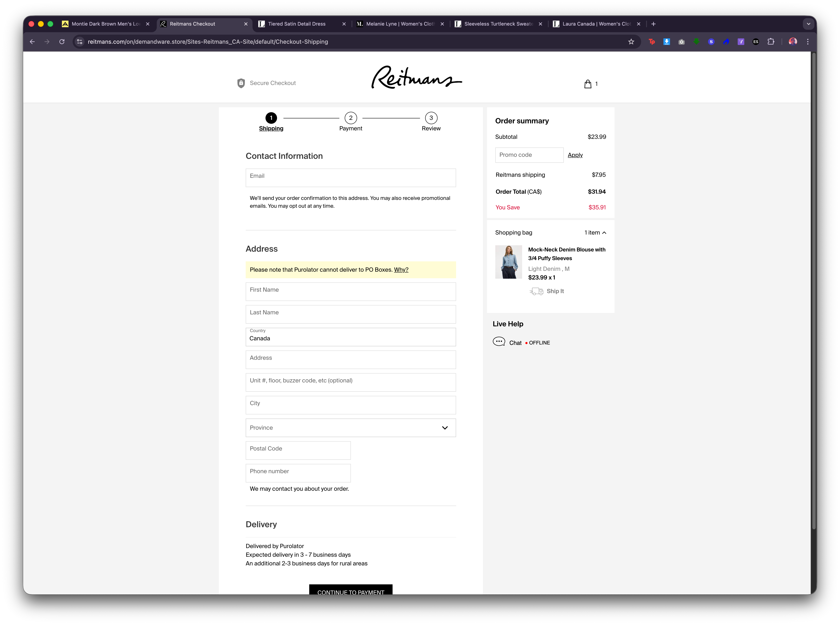Viewport: 840px width, 625px height.
Task: Click the Secure Checkout shield icon
Action: point(241,83)
